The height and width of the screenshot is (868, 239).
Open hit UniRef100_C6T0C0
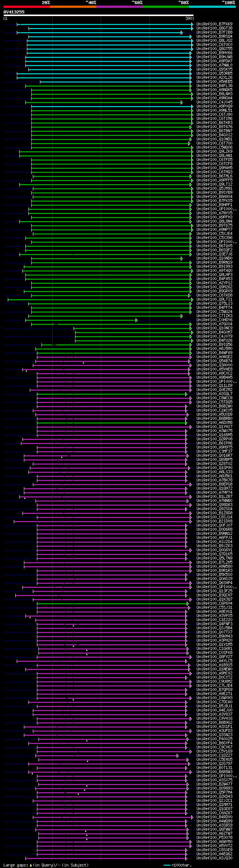click(x=214, y=45)
